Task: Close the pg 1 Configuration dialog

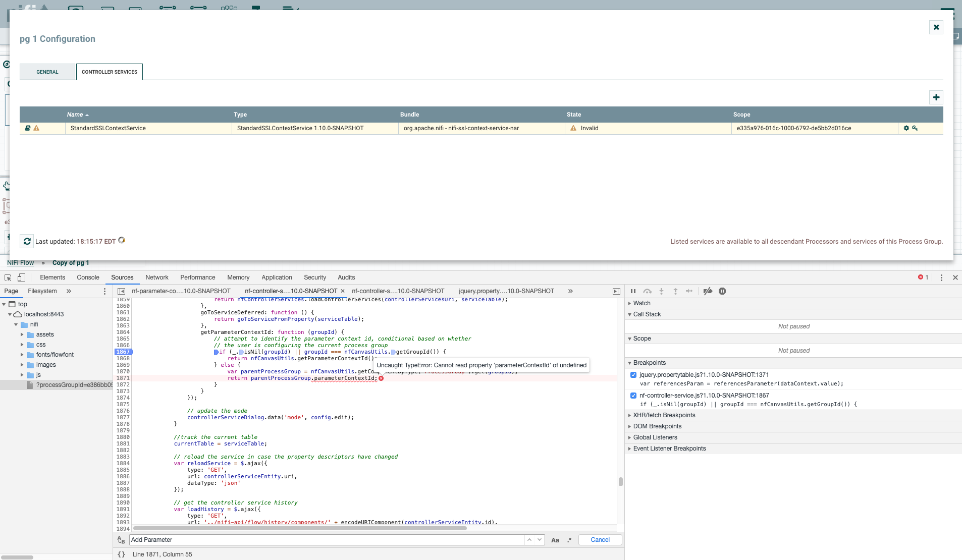Action: (936, 27)
